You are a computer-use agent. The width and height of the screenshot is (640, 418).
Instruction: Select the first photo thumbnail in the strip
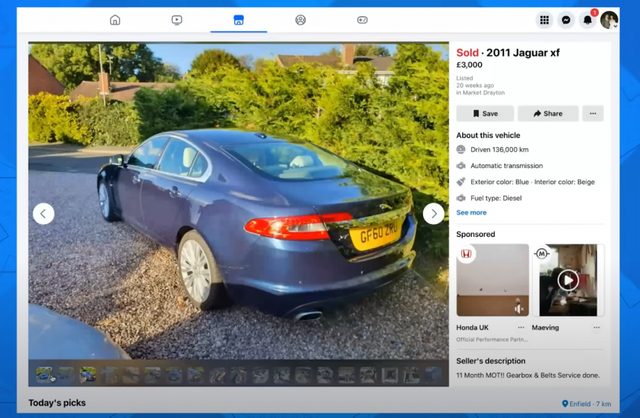45,375
